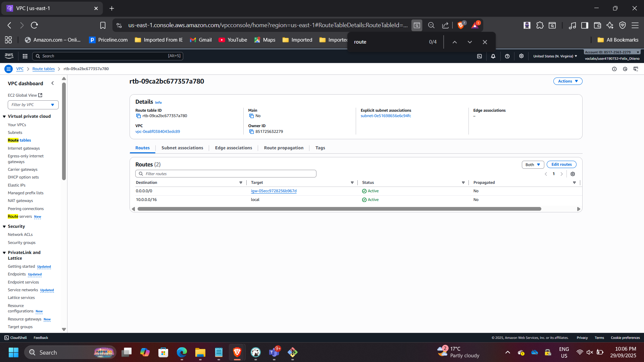Viewport: 644px width, 362px height.
Task: Open the AWS services grid menu
Action: (x=25, y=56)
